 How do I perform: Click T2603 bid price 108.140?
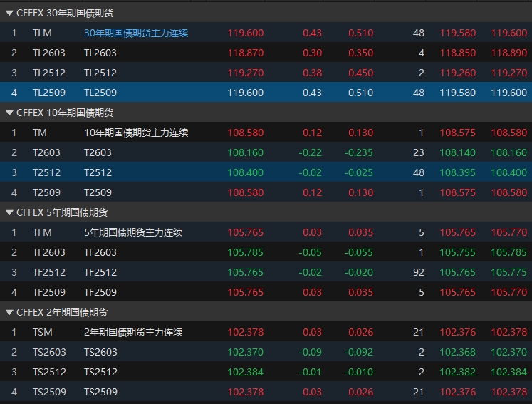point(458,152)
